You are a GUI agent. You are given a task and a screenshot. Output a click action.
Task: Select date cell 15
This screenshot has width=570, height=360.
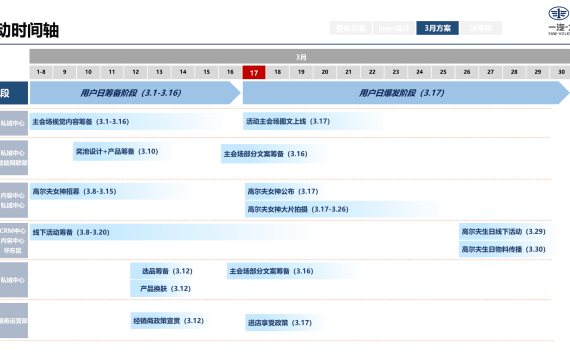pyautogui.click(x=206, y=72)
